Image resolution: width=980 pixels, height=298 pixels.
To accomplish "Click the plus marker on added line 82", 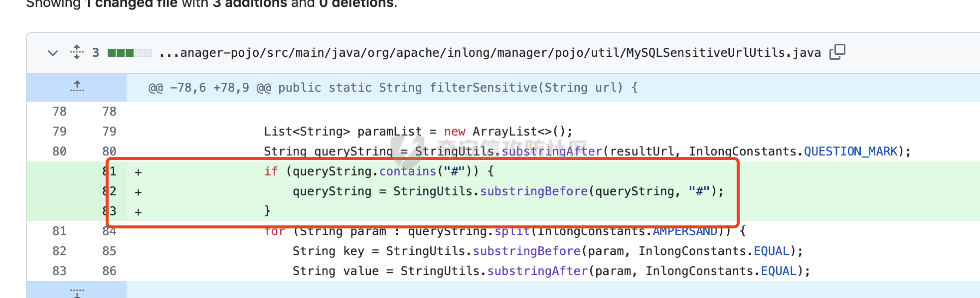I will (139, 192).
